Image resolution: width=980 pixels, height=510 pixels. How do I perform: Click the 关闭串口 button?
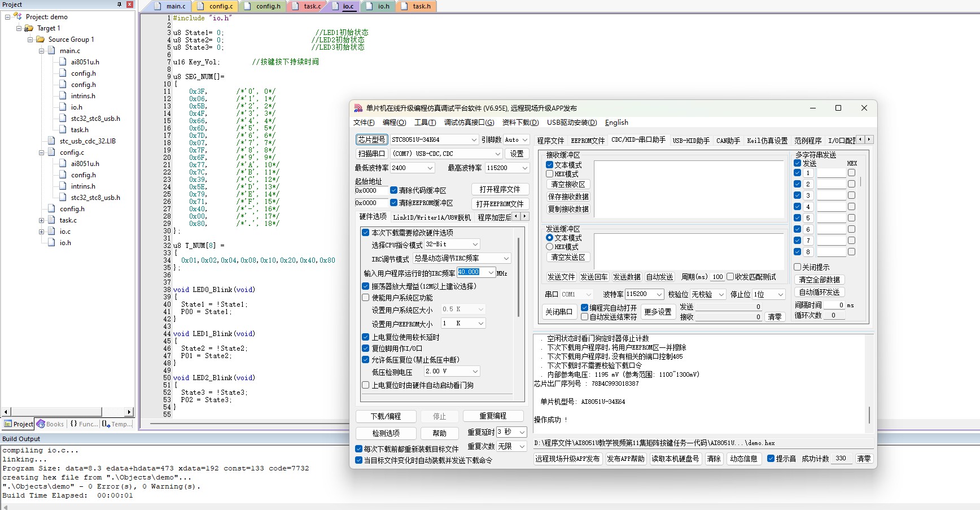click(558, 311)
